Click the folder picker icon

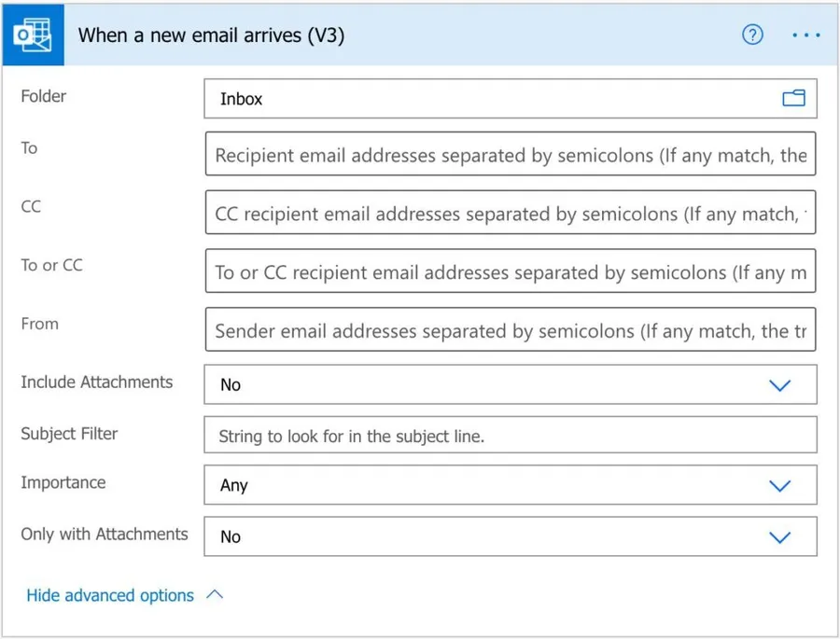tap(793, 98)
